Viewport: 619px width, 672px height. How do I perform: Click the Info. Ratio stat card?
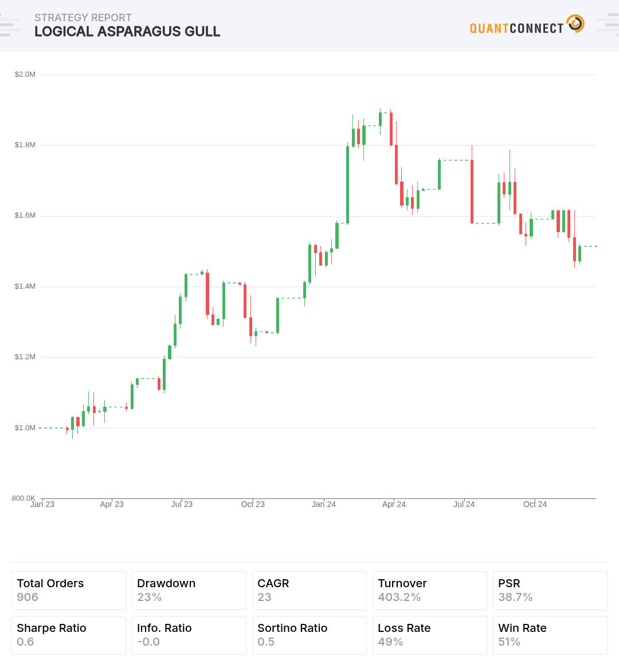[x=189, y=635]
